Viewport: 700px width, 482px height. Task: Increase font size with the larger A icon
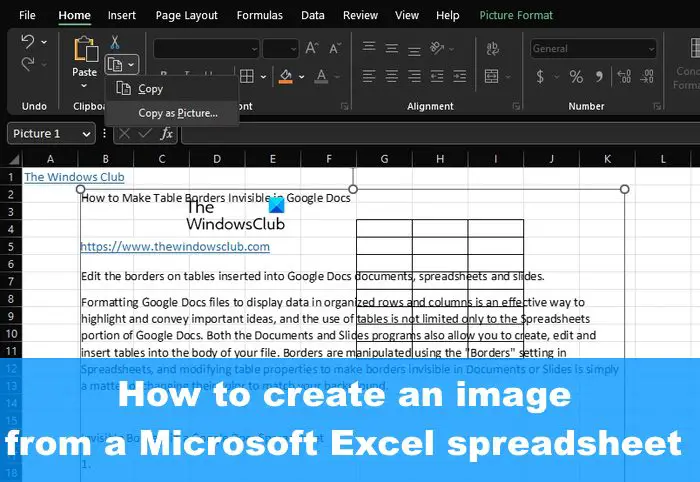(312, 48)
